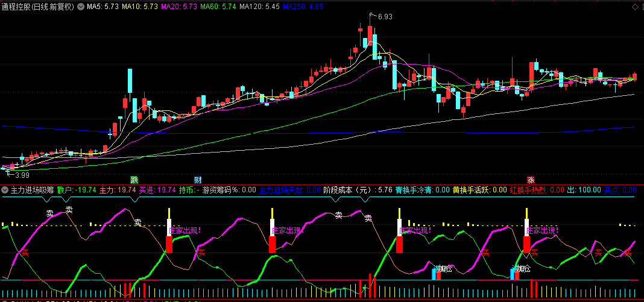The width and height of the screenshot is (644, 302).
Task: Click the 青换手冷清: 0.00 value
Action: coord(423,190)
